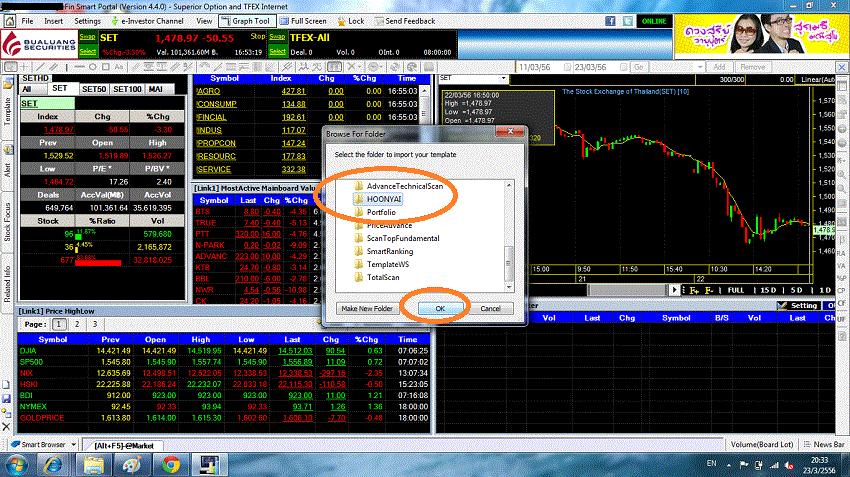This screenshot has height=477, width=850.
Task: Set chart range to 15 D
Action: pyautogui.click(x=768, y=291)
